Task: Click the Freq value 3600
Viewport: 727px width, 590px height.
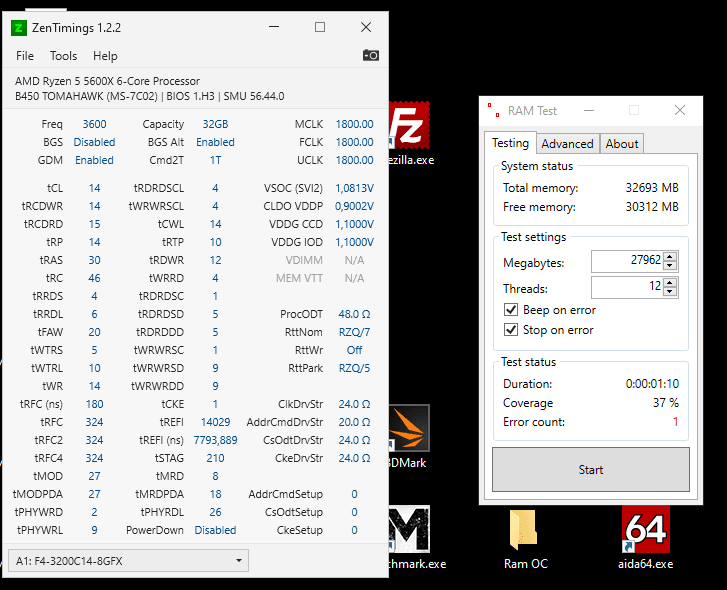Action: pos(95,124)
